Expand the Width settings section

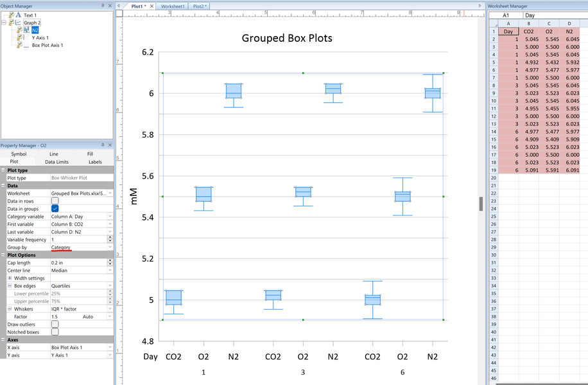click(10, 278)
